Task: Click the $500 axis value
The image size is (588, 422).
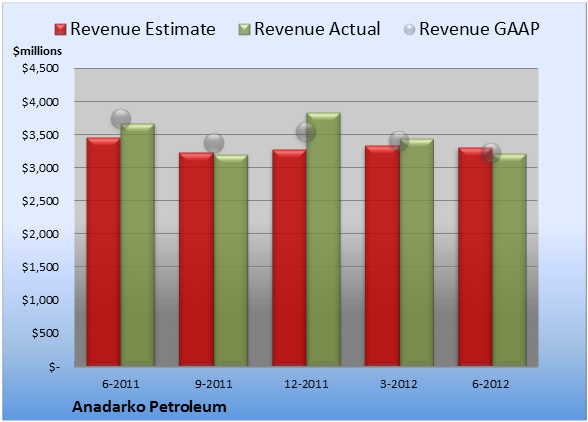Action: [45, 333]
